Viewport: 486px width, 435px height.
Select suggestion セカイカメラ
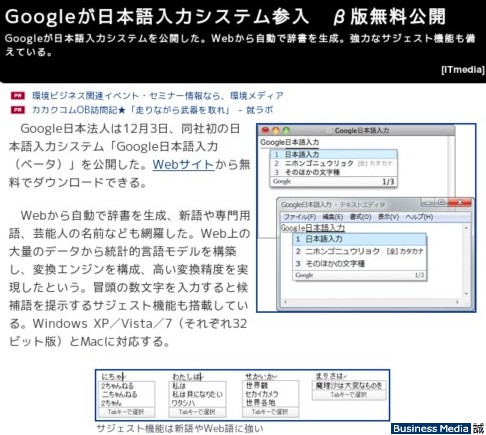pos(262,394)
